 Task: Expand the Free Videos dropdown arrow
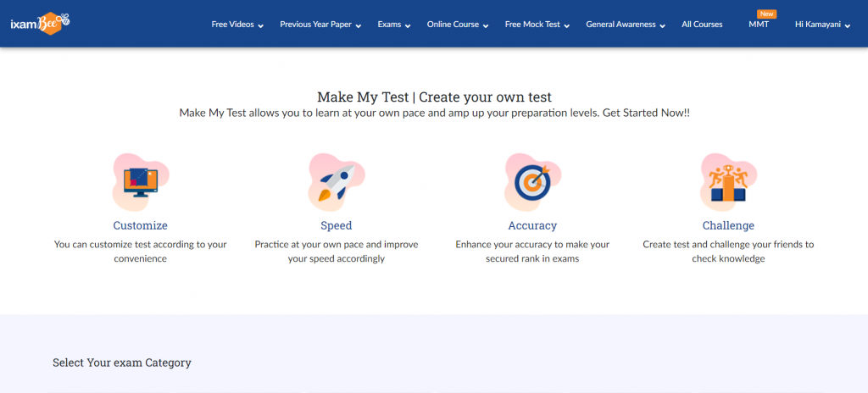pyautogui.click(x=261, y=25)
